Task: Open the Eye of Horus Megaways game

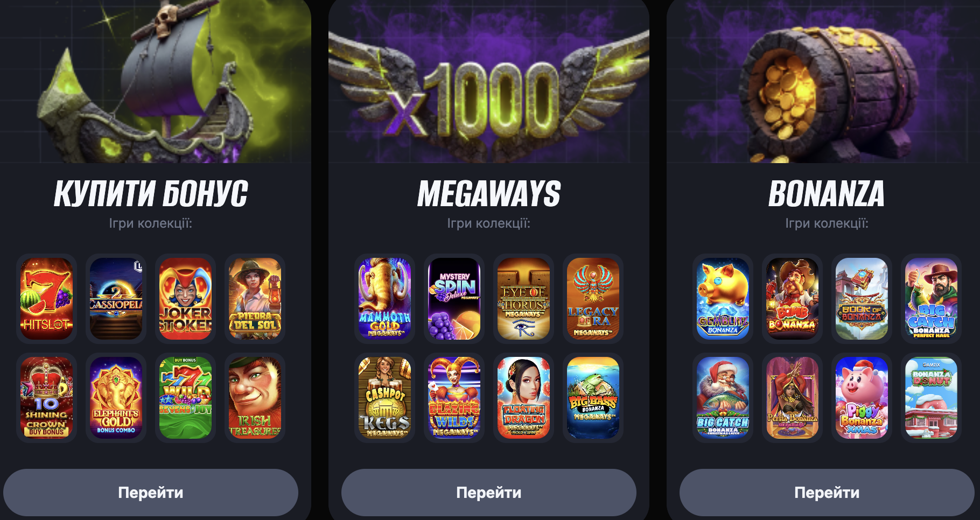Action: (x=523, y=299)
